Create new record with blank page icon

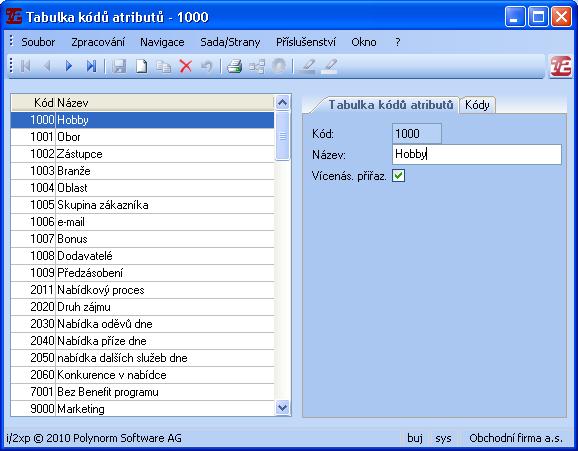click(x=142, y=66)
